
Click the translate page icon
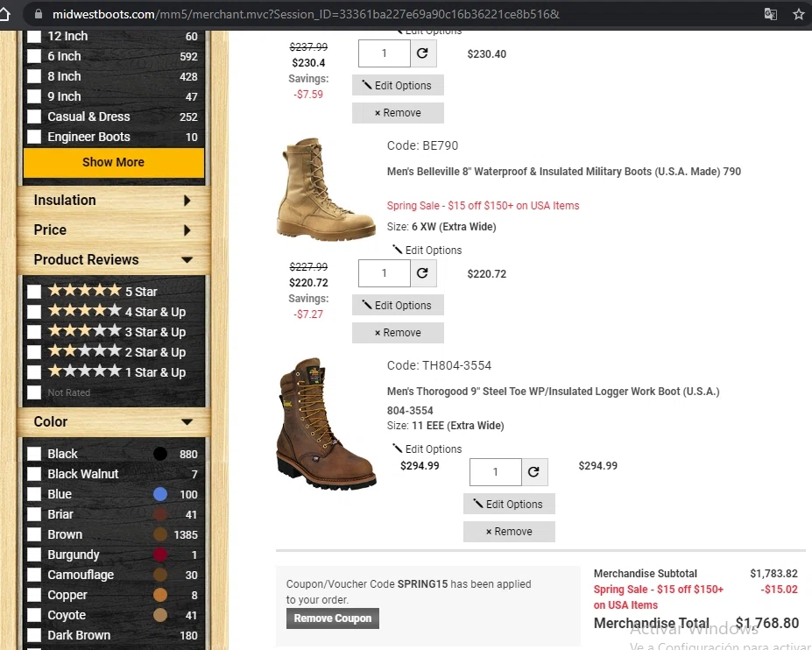pos(771,14)
